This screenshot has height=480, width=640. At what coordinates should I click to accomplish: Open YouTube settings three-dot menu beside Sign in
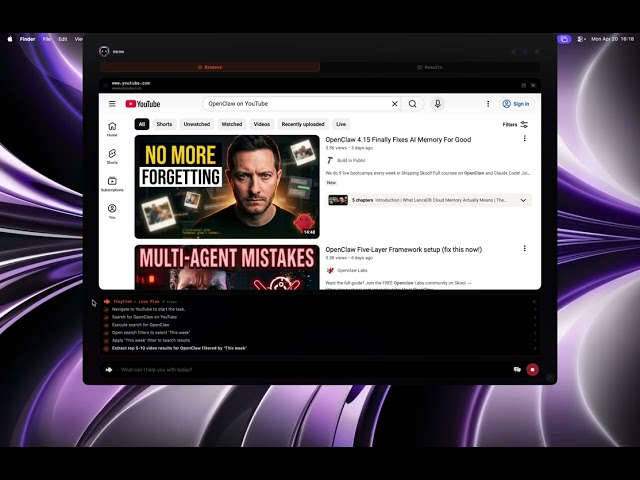click(x=488, y=104)
